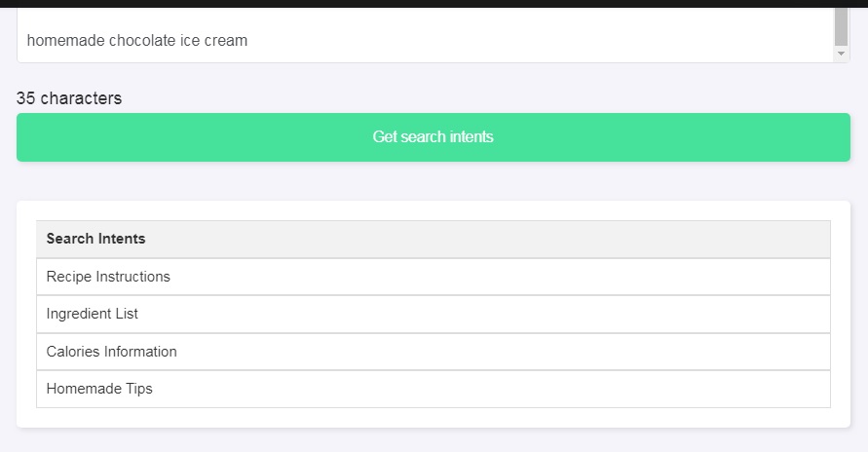Click white card padding below Homemade Tips row
Screen dimensions: 868x452
433,418
